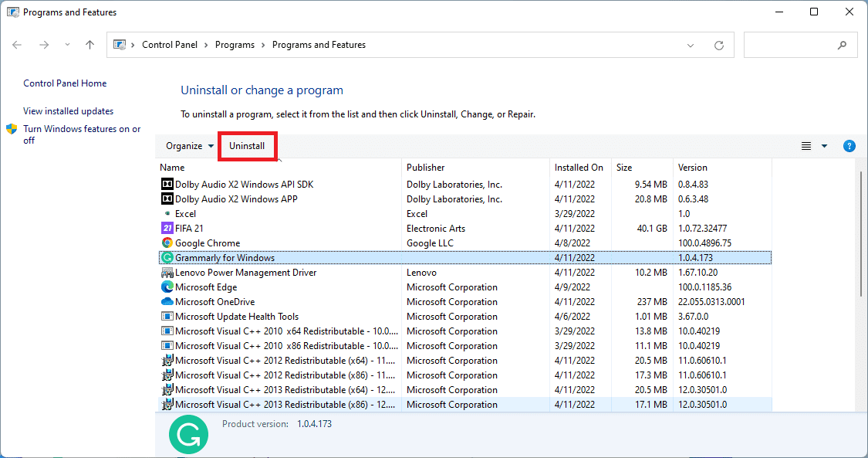The width and height of the screenshot is (868, 458).
Task: Select the FIFA 21 program name
Action: click(x=189, y=228)
